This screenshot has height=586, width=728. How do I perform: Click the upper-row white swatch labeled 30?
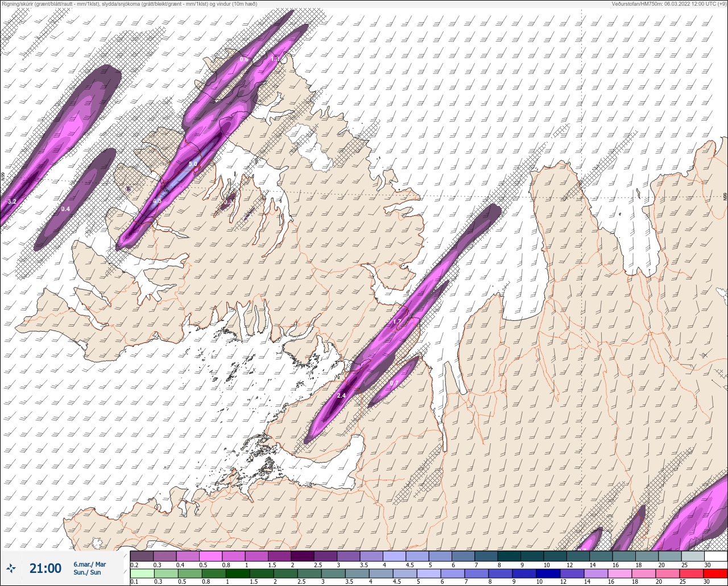(715, 556)
